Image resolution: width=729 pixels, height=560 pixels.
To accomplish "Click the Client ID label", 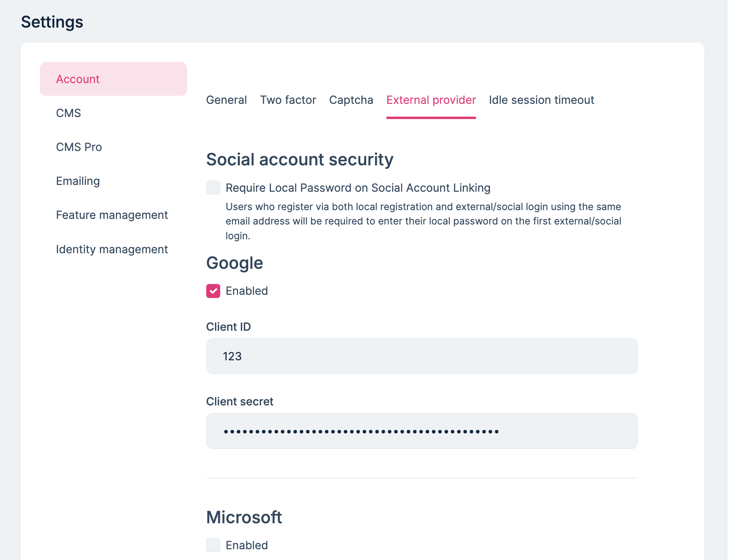I will point(228,327).
